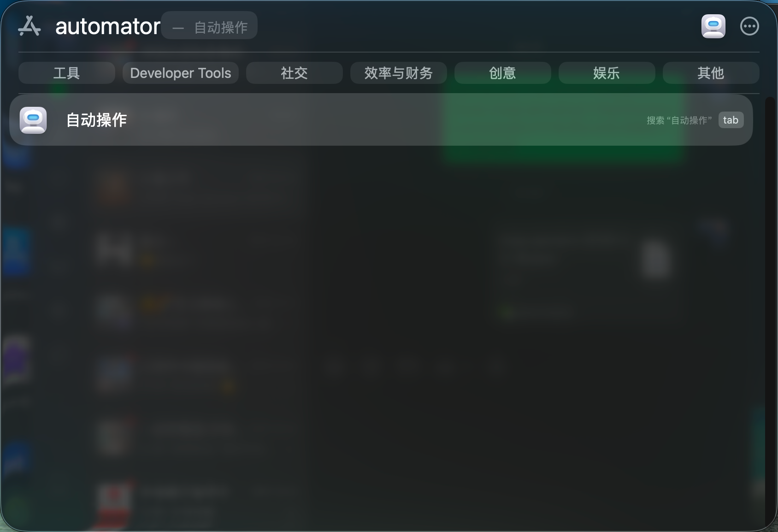
Task: Filter apps by the 工具 category
Action: coord(67,73)
